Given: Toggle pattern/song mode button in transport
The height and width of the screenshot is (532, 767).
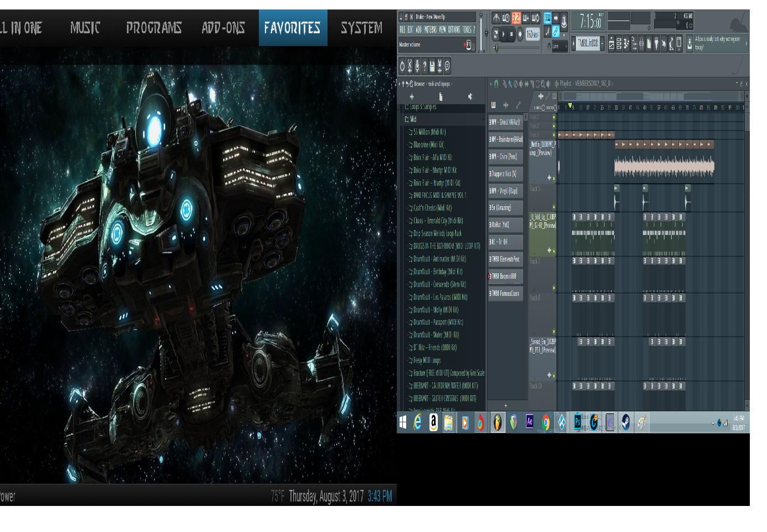Looking at the screenshot, I should click(x=495, y=34).
